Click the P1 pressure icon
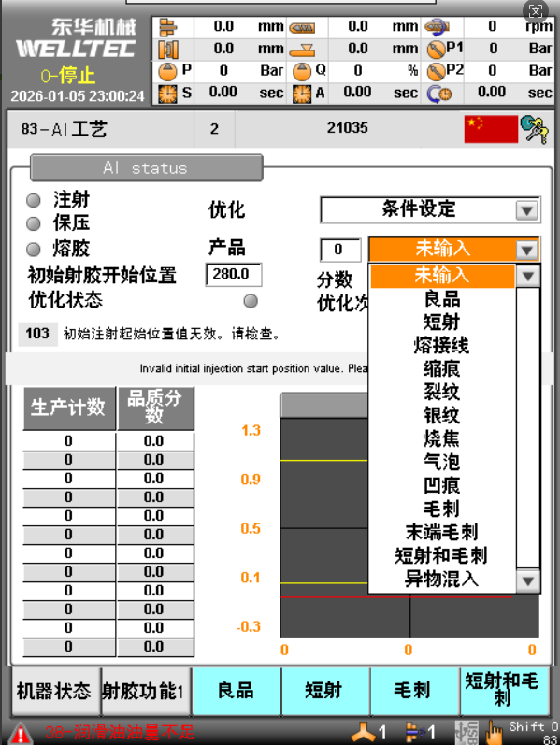This screenshot has height=745, width=560. point(435,50)
